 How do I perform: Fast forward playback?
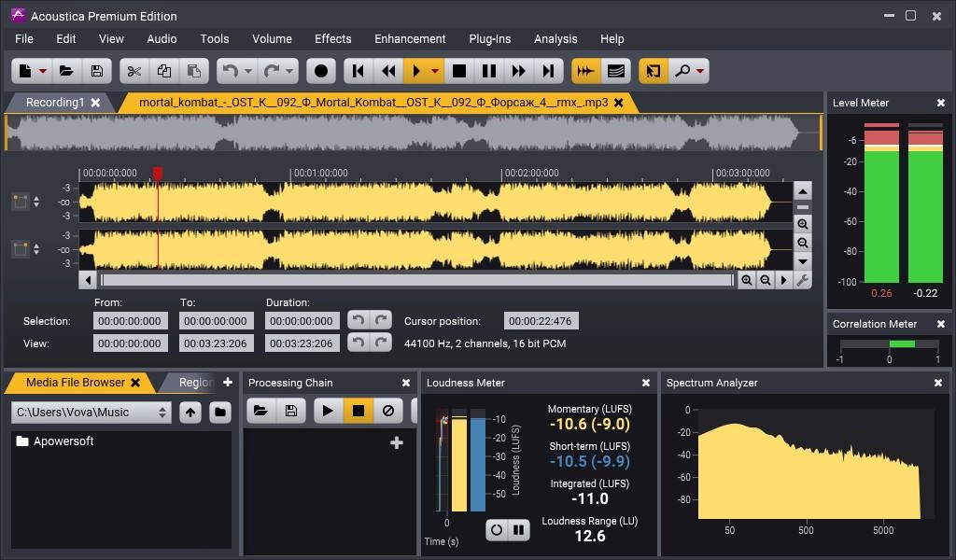(x=519, y=71)
